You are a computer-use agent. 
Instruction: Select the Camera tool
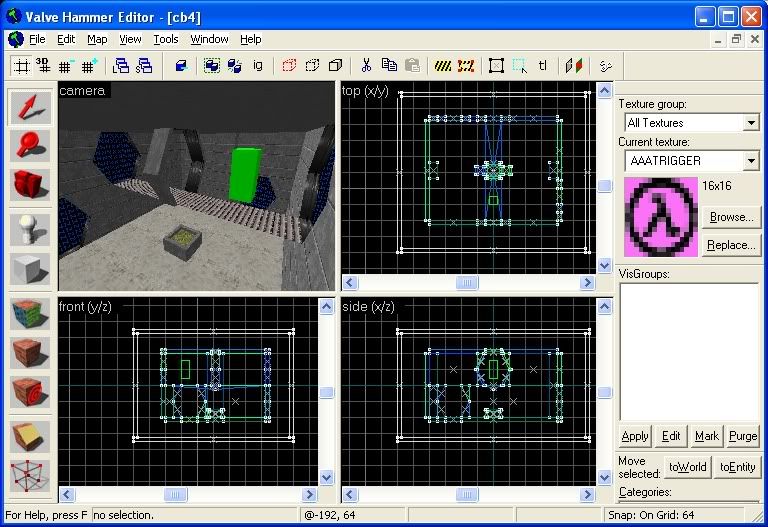tap(30, 184)
